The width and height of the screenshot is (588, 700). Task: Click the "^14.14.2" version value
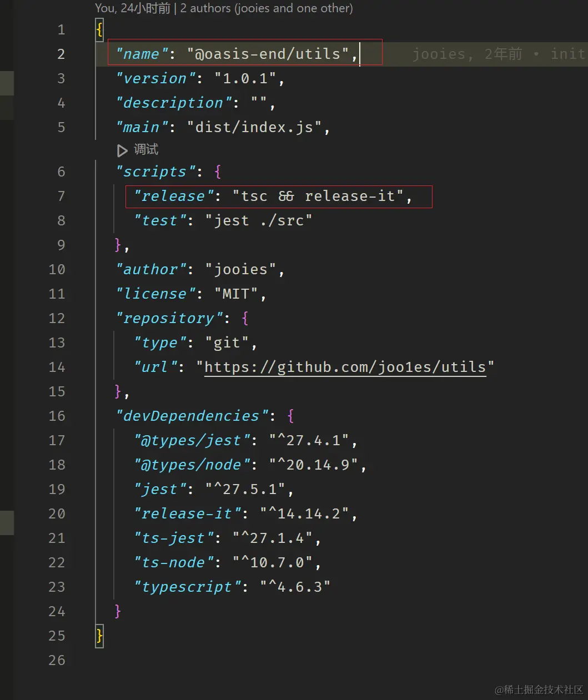click(x=305, y=513)
